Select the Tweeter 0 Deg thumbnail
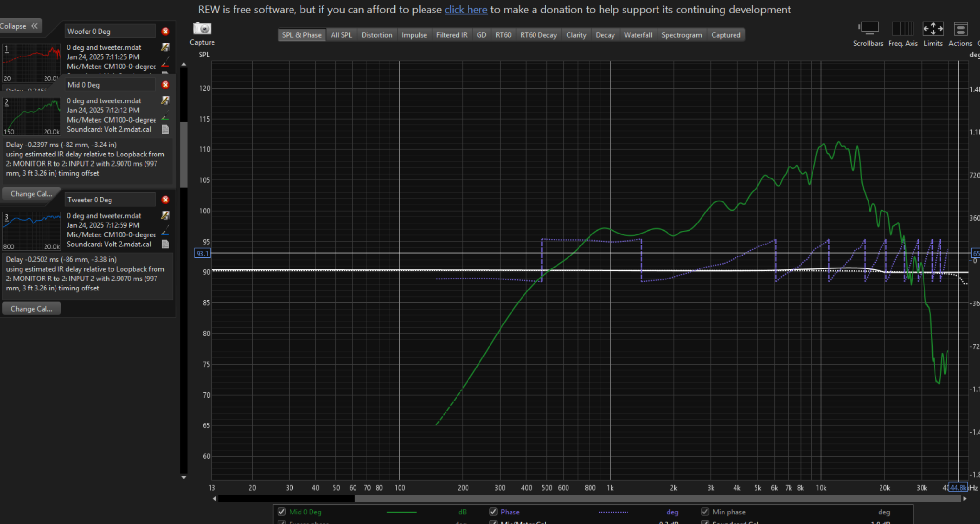The width and height of the screenshot is (980, 524). coord(32,231)
